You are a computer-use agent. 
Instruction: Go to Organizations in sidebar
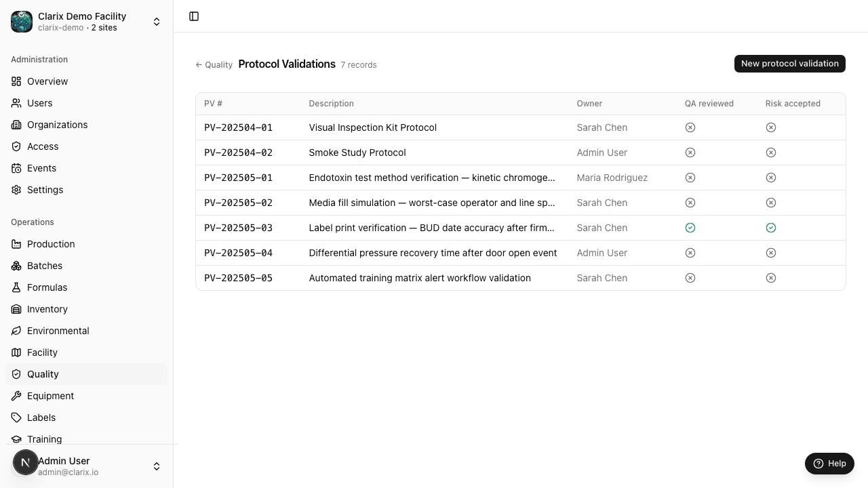point(86,125)
